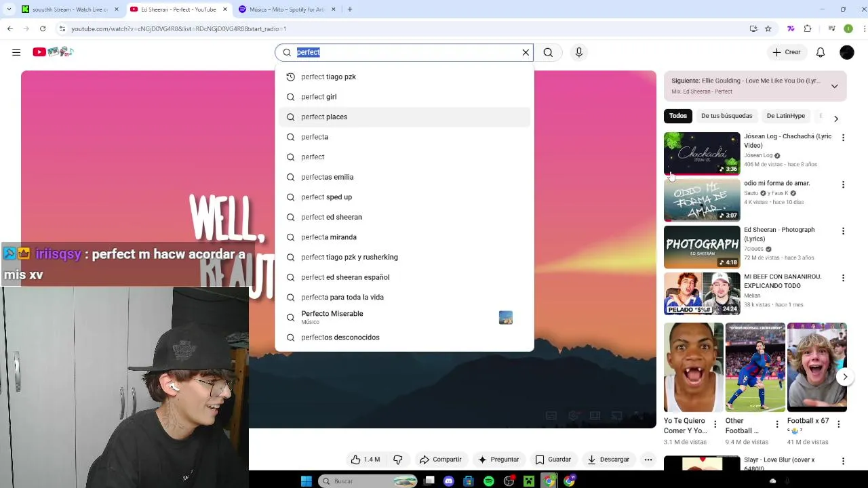Start voice search with the microphone
This screenshot has height=488, width=868.
[578, 52]
